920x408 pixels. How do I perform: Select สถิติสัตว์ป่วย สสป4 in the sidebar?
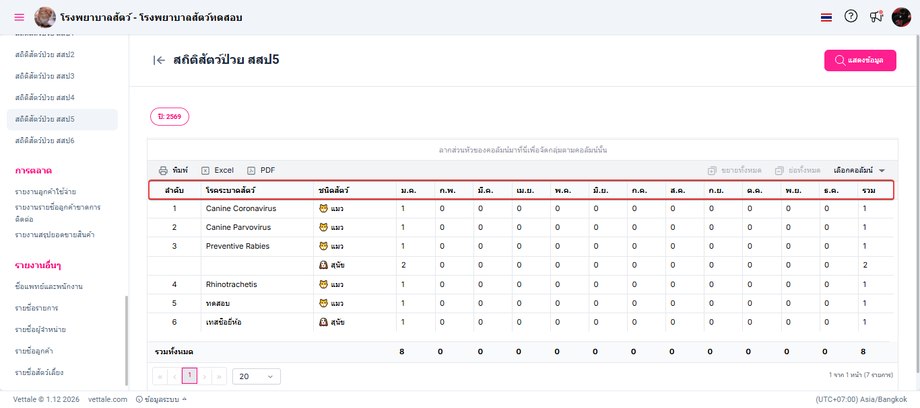[45, 98]
